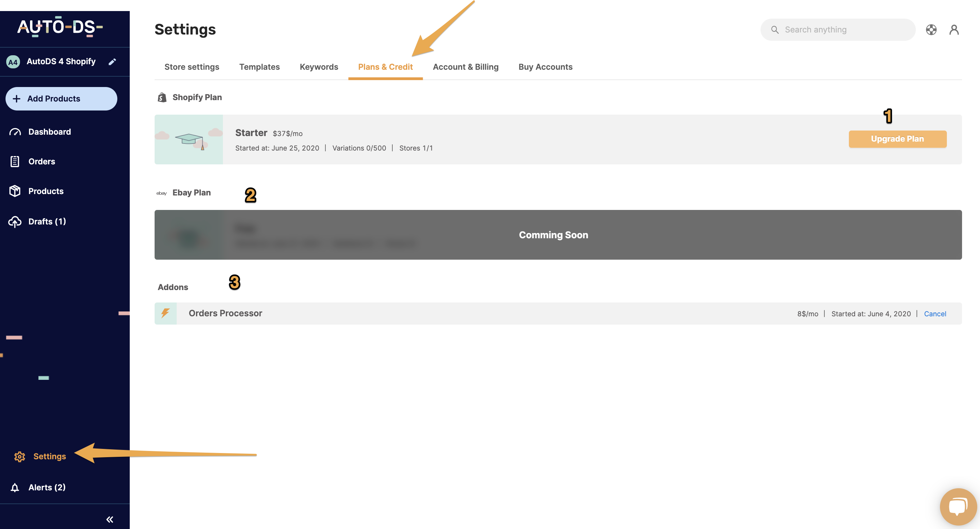Click the Starter plan graduation cap thumbnail
This screenshot has height=529, width=980.
coord(189,140)
